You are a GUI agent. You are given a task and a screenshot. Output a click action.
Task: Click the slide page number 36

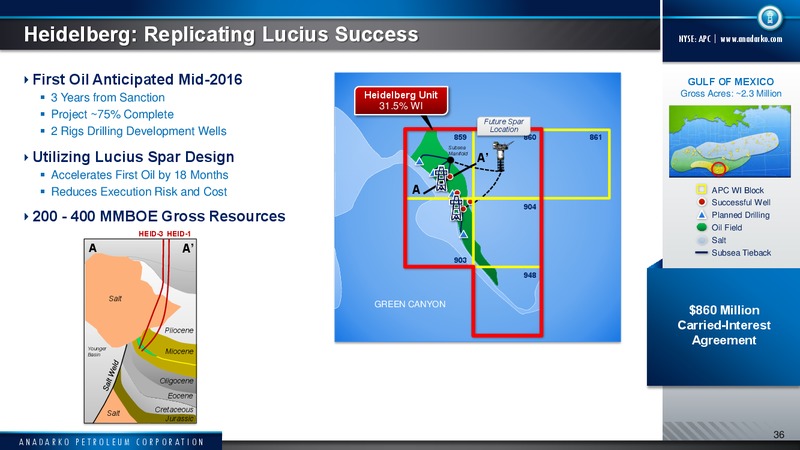point(779,435)
